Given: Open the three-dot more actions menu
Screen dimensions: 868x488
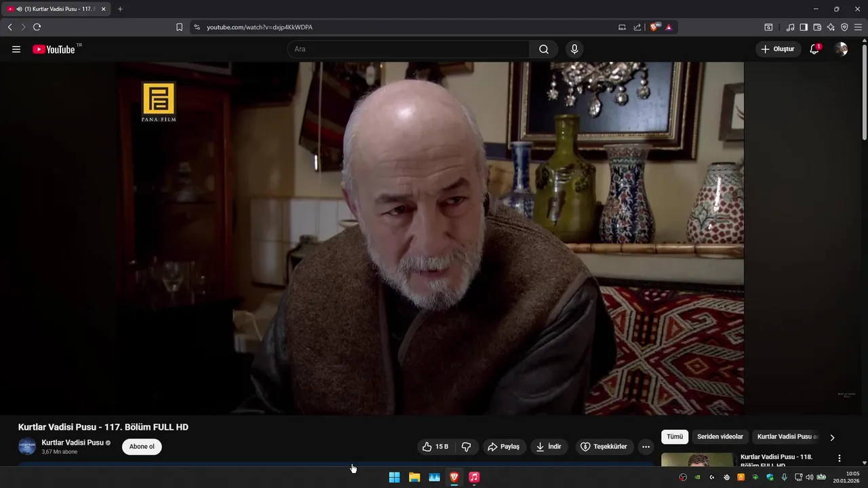Looking at the screenshot, I should click(646, 447).
